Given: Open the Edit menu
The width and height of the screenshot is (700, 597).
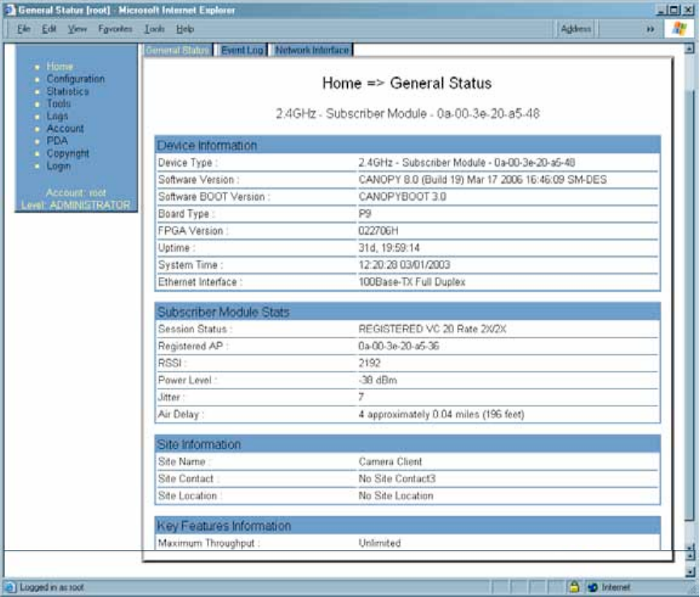Looking at the screenshot, I should point(49,29).
